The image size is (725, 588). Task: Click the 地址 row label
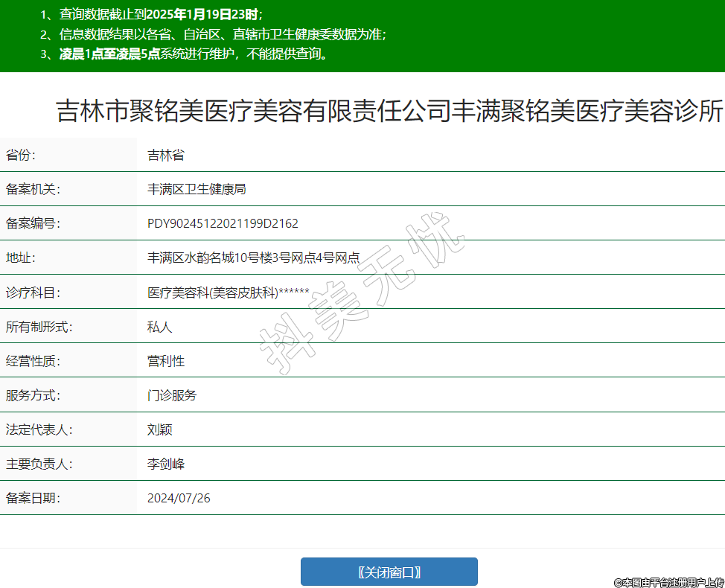point(21,258)
